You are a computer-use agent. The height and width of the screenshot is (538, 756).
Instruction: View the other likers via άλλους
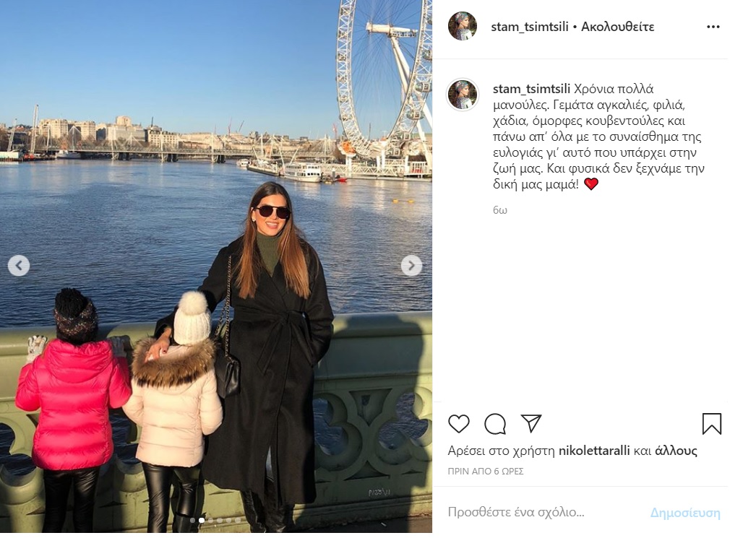676,451
